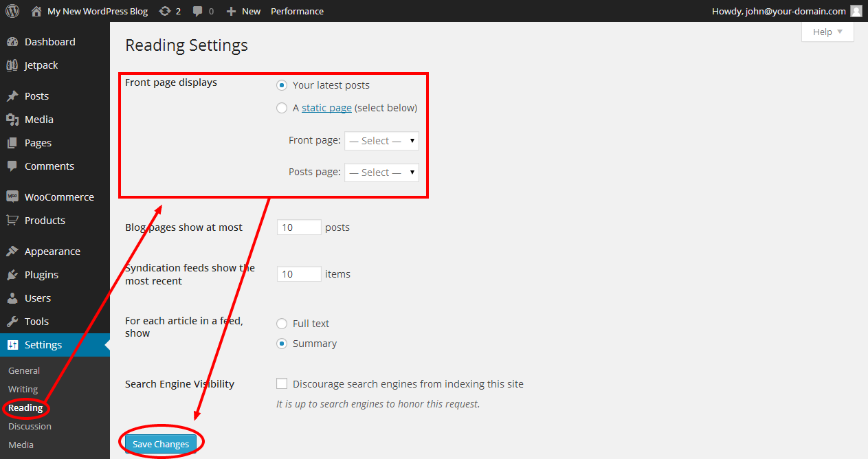Select the Posts pin icon
The width and height of the screenshot is (868, 459).
pos(15,96)
